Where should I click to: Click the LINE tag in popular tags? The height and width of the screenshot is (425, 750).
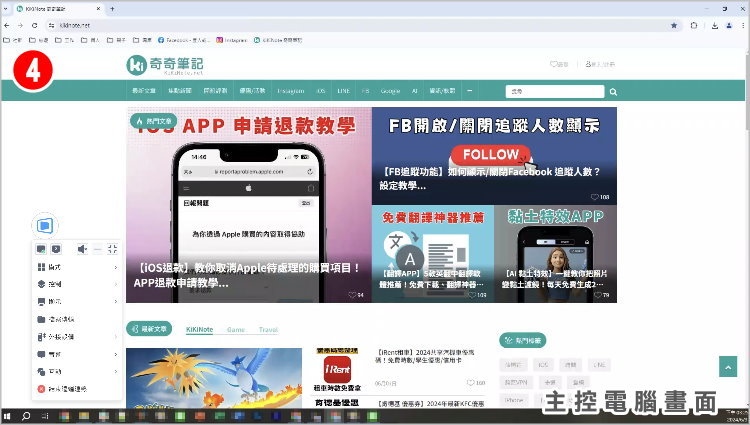coord(599,365)
